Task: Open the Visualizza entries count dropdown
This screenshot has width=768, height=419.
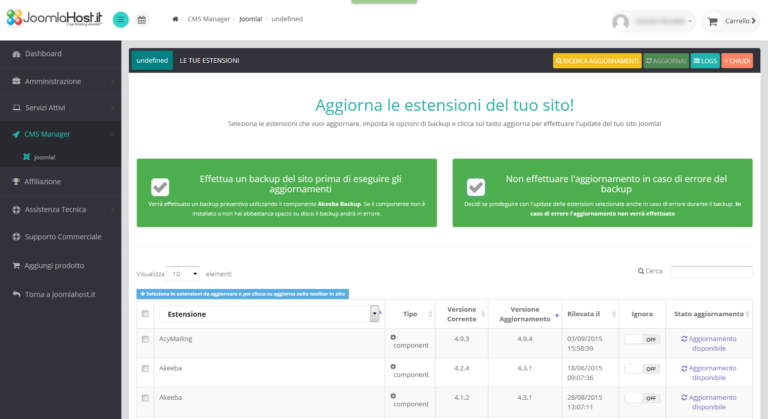Action: 182,273
